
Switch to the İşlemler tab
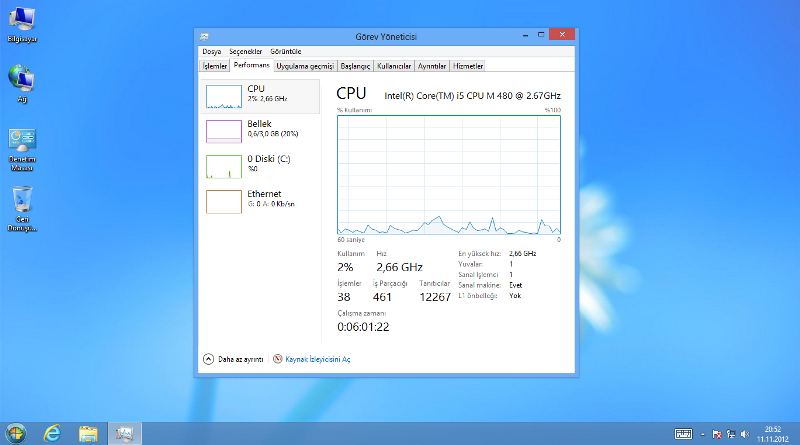(214, 66)
